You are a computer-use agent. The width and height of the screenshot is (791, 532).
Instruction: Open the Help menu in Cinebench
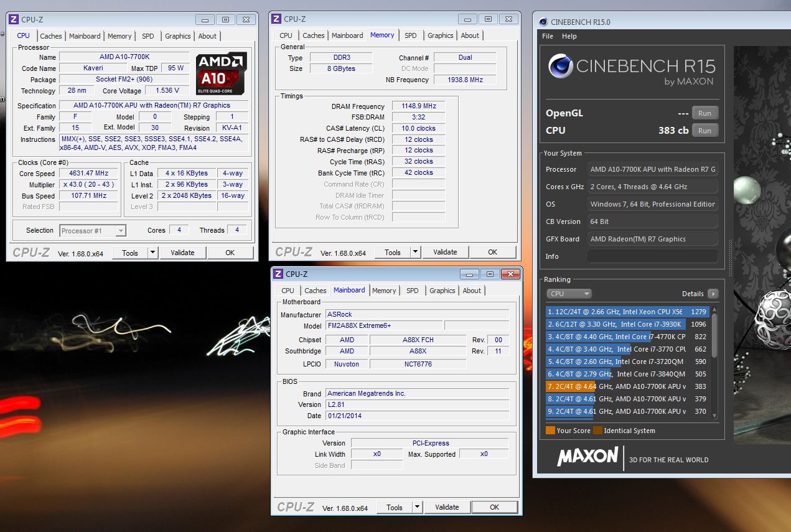569,36
